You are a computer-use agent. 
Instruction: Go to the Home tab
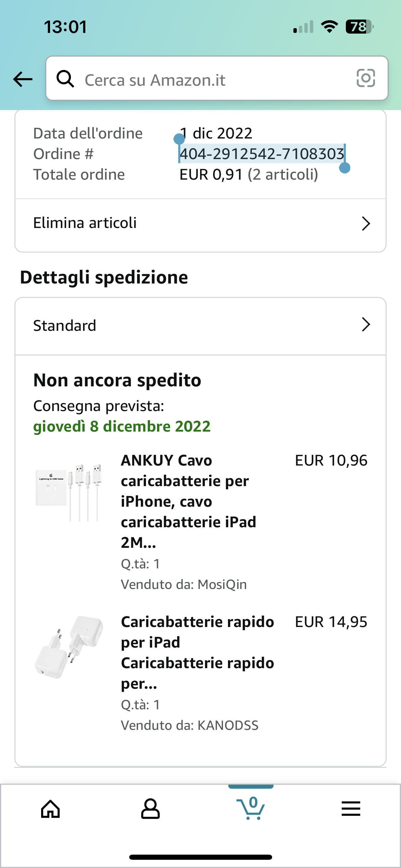50,809
